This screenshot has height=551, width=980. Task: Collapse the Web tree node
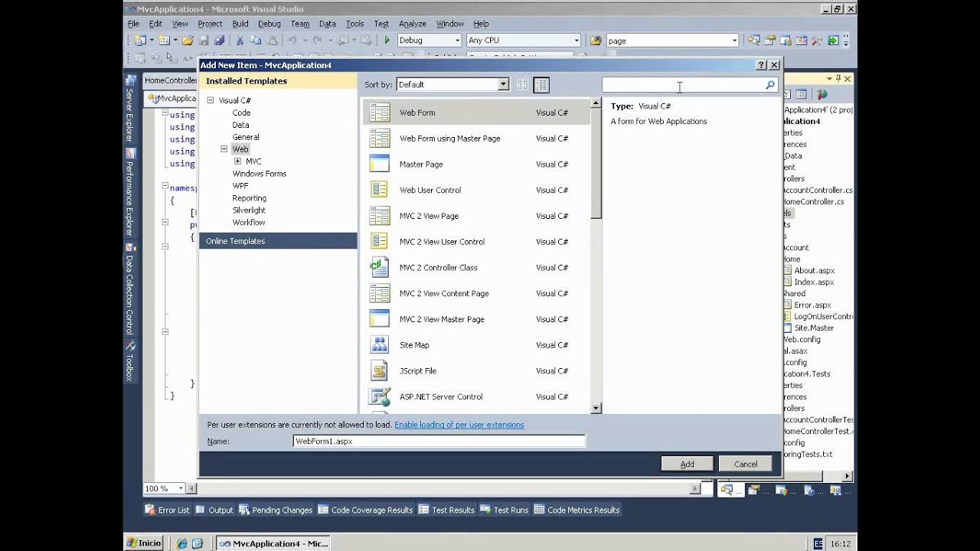point(224,149)
